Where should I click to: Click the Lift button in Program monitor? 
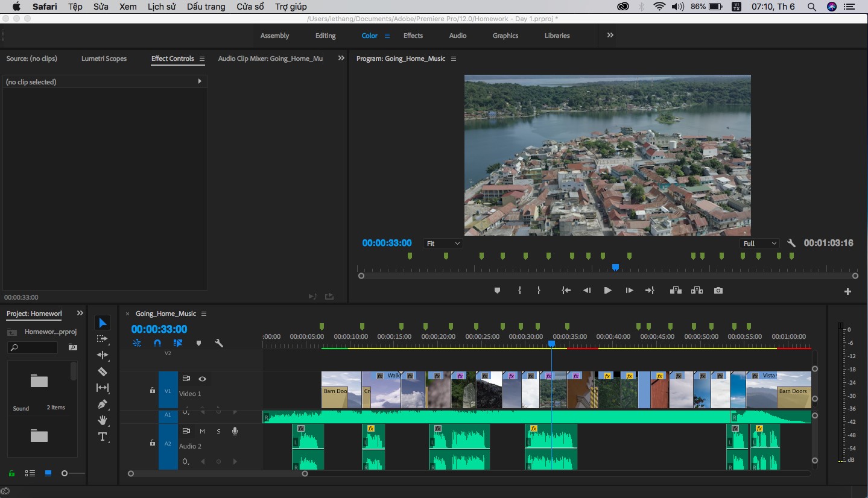676,291
